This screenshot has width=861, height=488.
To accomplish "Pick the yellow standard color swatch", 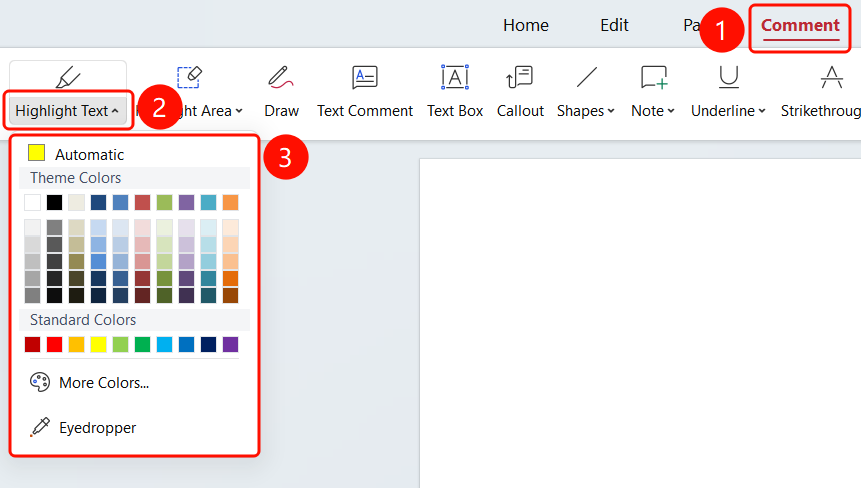I will point(98,344).
